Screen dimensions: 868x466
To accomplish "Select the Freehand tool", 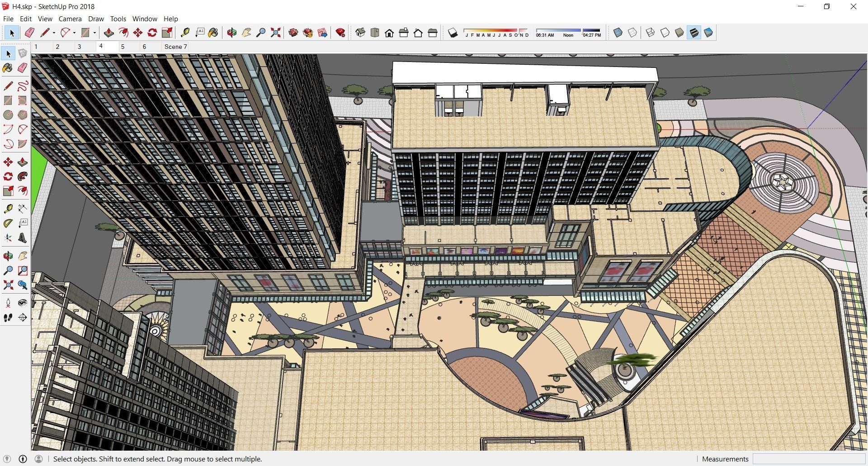I will tap(22, 86).
